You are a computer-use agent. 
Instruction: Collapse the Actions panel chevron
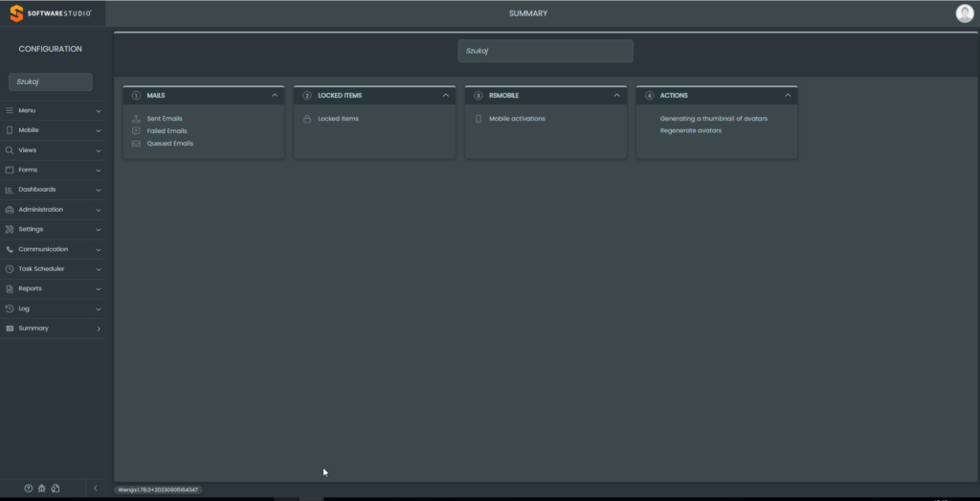pyautogui.click(x=788, y=96)
